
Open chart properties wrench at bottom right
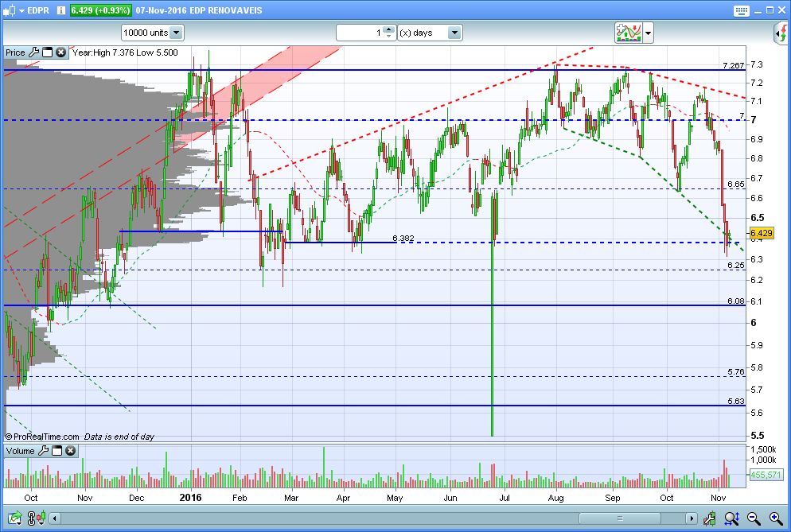click(709, 518)
